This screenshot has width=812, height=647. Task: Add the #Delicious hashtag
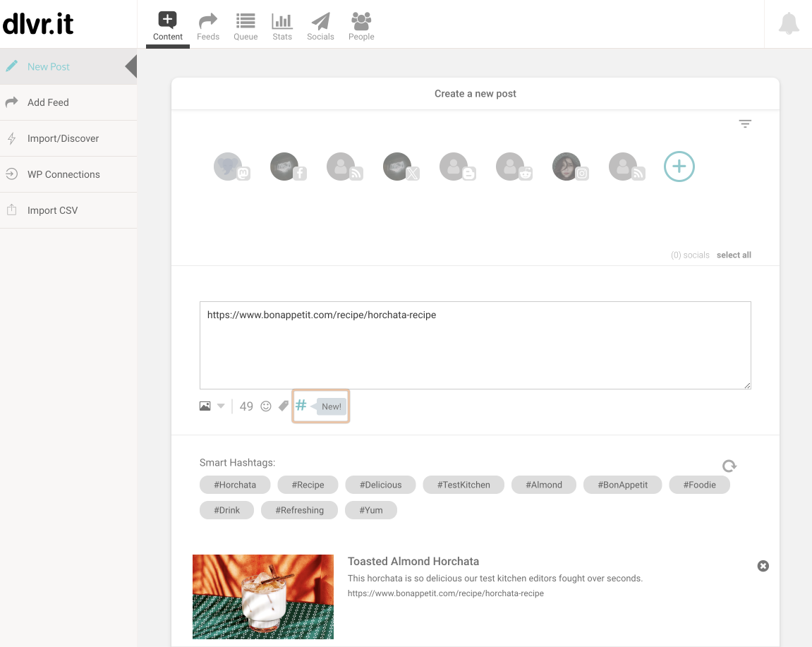[x=381, y=485]
